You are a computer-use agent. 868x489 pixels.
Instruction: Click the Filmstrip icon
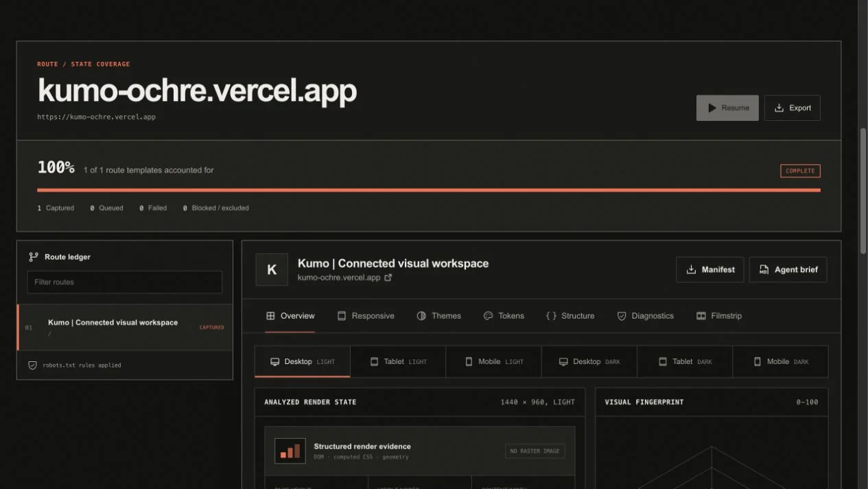tap(701, 316)
